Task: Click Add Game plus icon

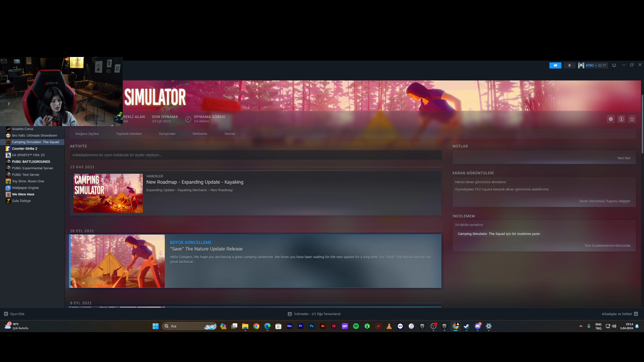Action: coord(6,314)
